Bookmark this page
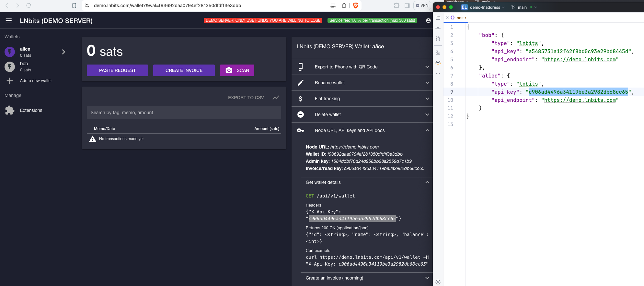The width and height of the screenshot is (644, 286). point(74,6)
